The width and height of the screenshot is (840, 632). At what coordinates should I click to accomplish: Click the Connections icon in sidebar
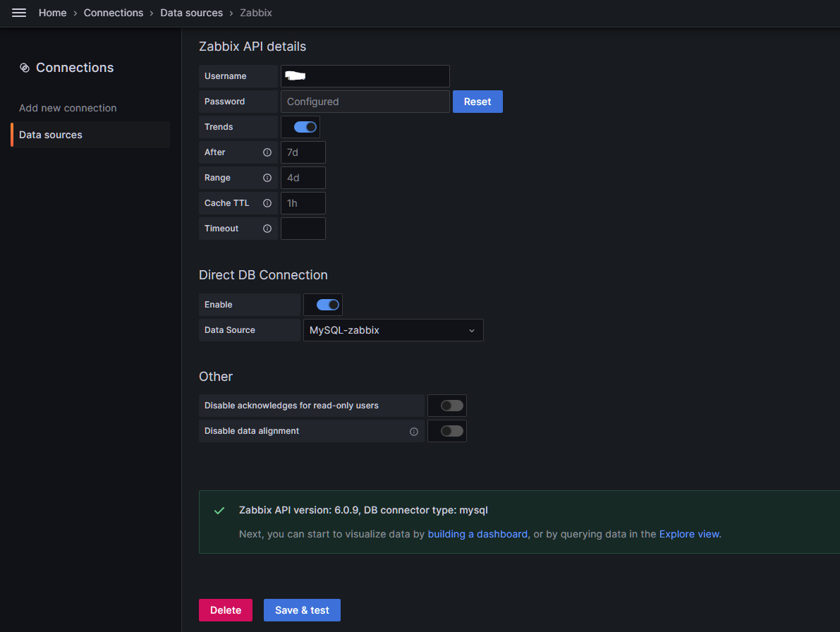25,68
